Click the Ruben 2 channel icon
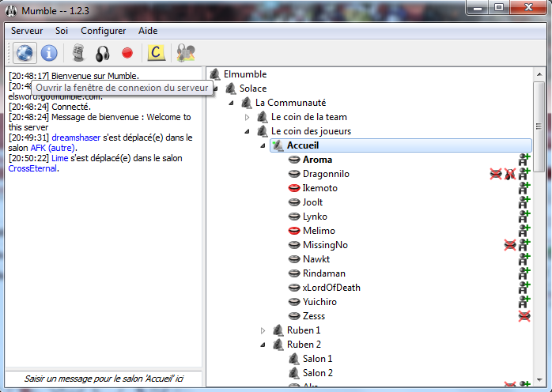Viewport: 552px width, 392px height. 278,345
